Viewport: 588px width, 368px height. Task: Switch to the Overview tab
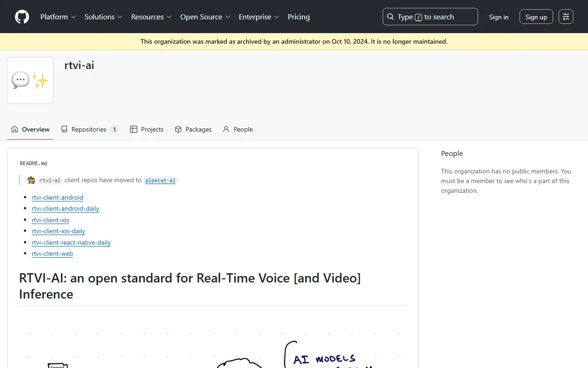(x=30, y=129)
